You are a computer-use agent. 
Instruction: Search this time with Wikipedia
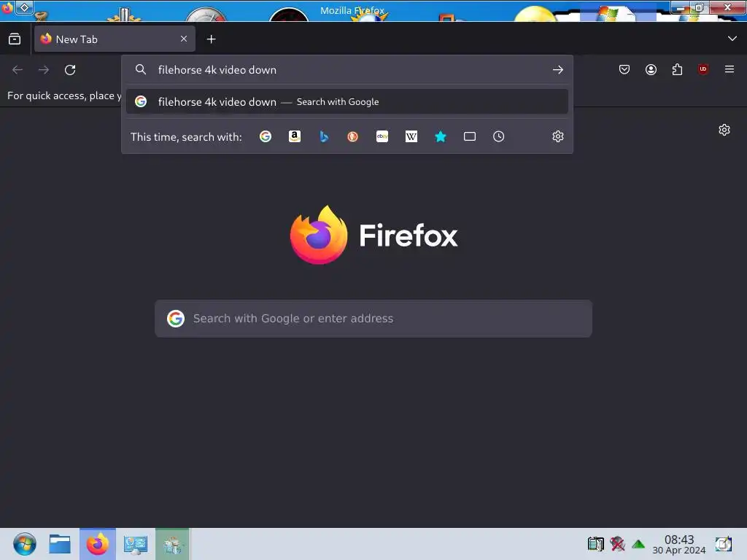(411, 136)
